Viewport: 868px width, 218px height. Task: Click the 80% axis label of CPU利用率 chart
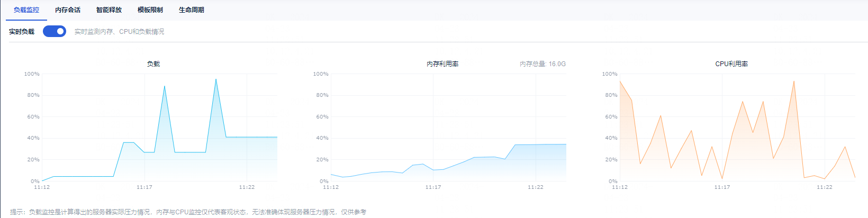[611, 95]
